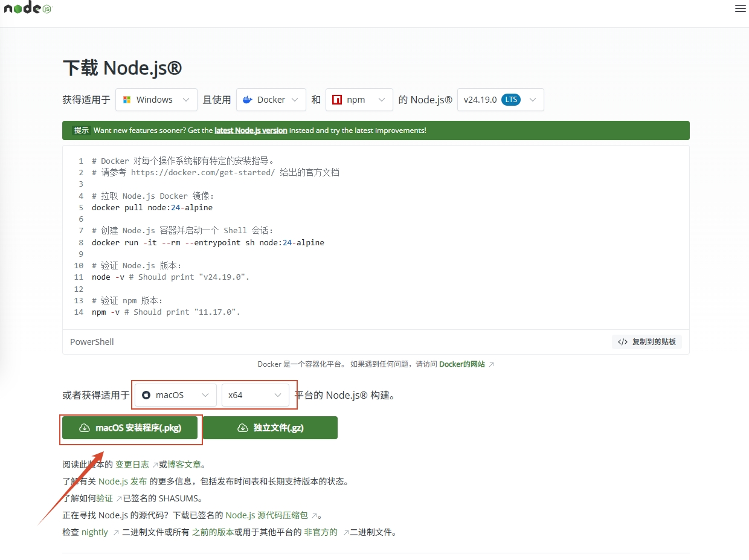Click the 提示 badge in green banner
749x560 pixels.
(x=81, y=130)
